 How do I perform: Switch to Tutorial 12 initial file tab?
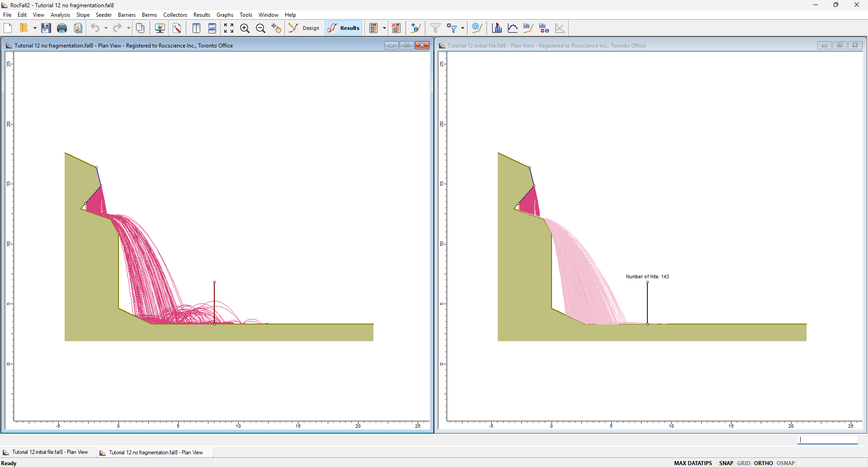click(x=50, y=452)
